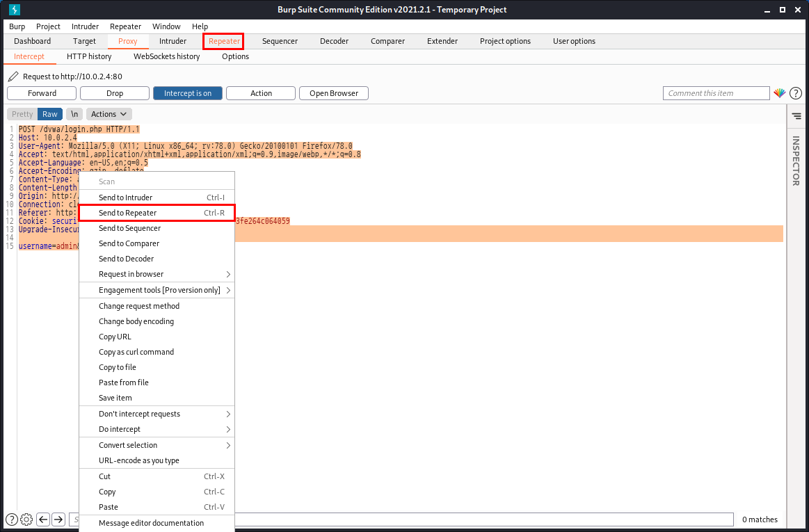Image resolution: width=809 pixels, height=532 pixels.
Task: Open the highlight color picker icon
Action: (779, 93)
